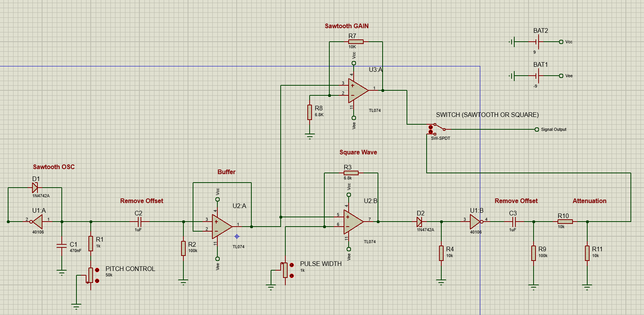Image resolution: width=644 pixels, height=315 pixels.
Task: Click the "PULSE WIDTH" text label
Action: [321, 264]
